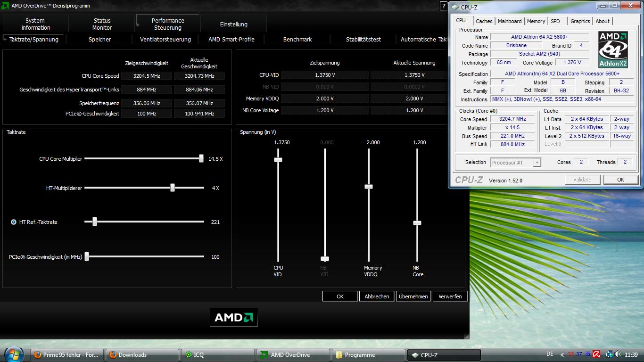Click the red 33 temperature tray icon
The image size is (644, 362).
[571, 354]
